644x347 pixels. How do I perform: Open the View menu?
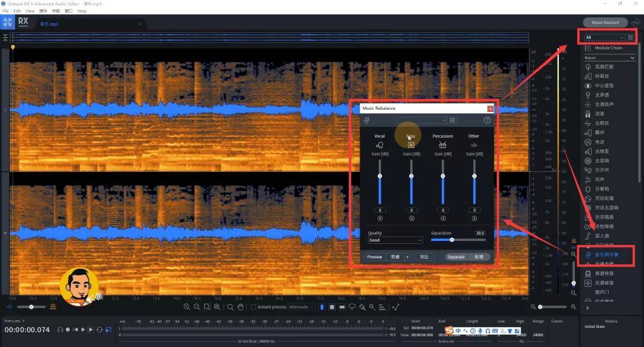(30, 11)
